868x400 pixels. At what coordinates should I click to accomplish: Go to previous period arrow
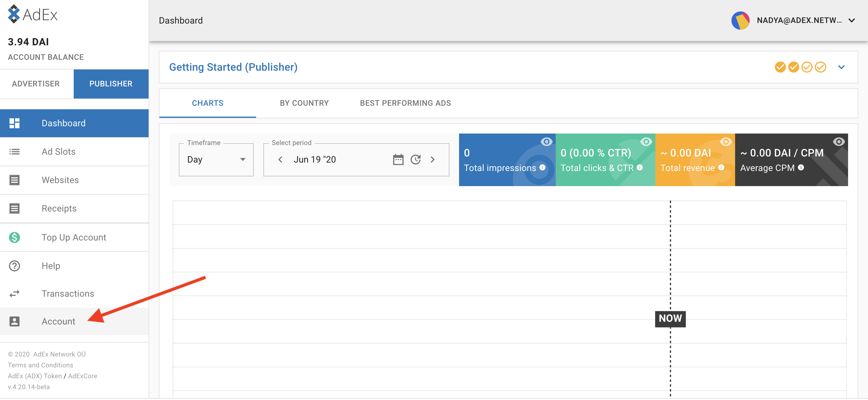pyautogui.click(x=280, y=160)
